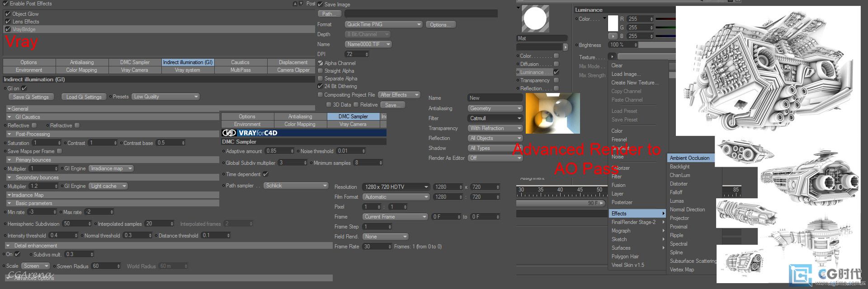This screenshot has width=868, height=289.
Task: Enable the Straight Alpha checkbox
Action: (x=321, y=71)
